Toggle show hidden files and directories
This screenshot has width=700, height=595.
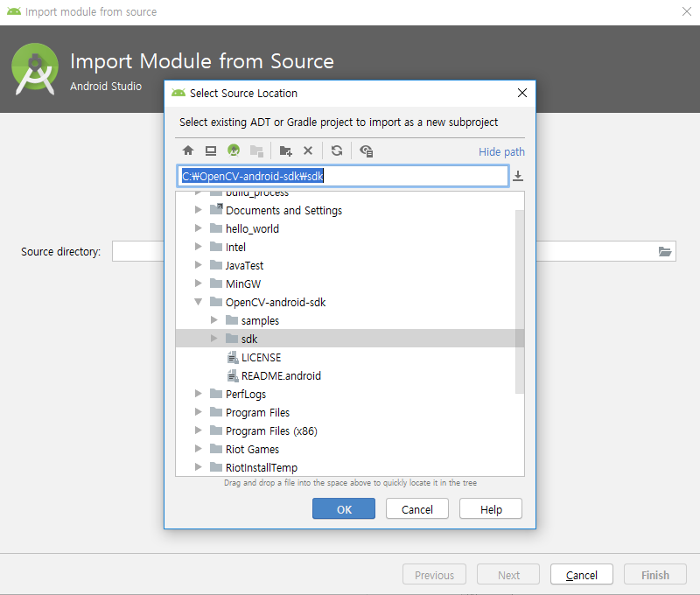pyautogui.click(x=367, y=150)
